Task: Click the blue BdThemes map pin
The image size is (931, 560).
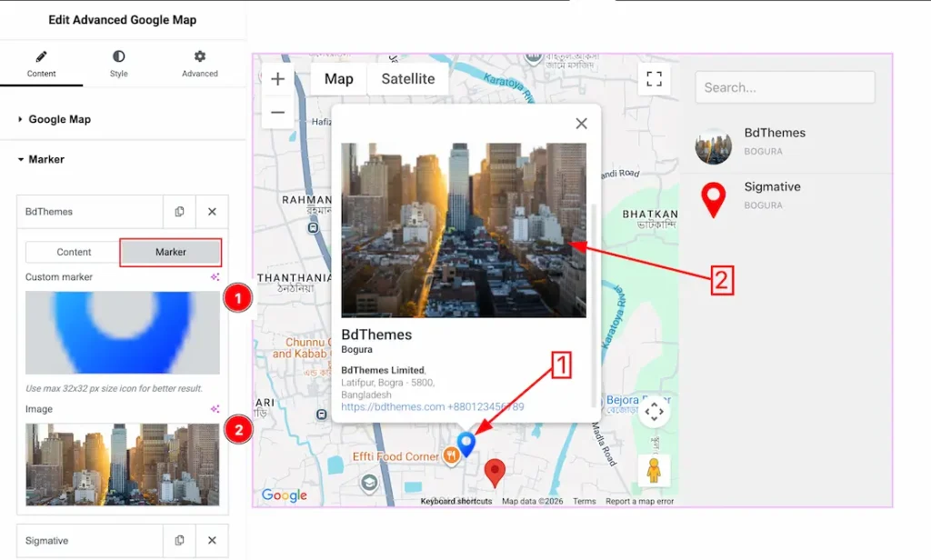Action: pos(466,443)
